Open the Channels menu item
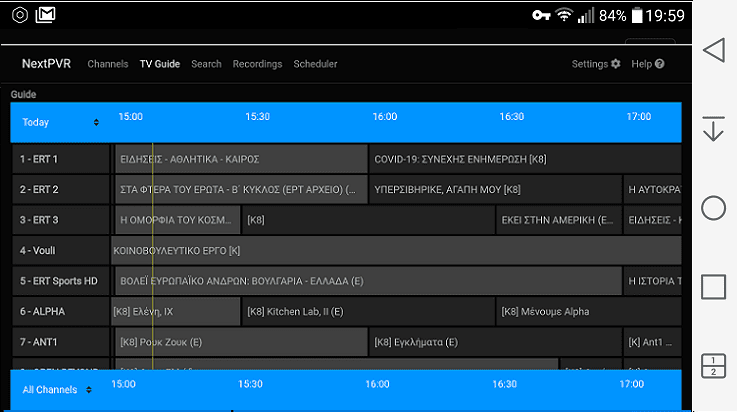This screenshot has width=738, height=412. [108, 64]
